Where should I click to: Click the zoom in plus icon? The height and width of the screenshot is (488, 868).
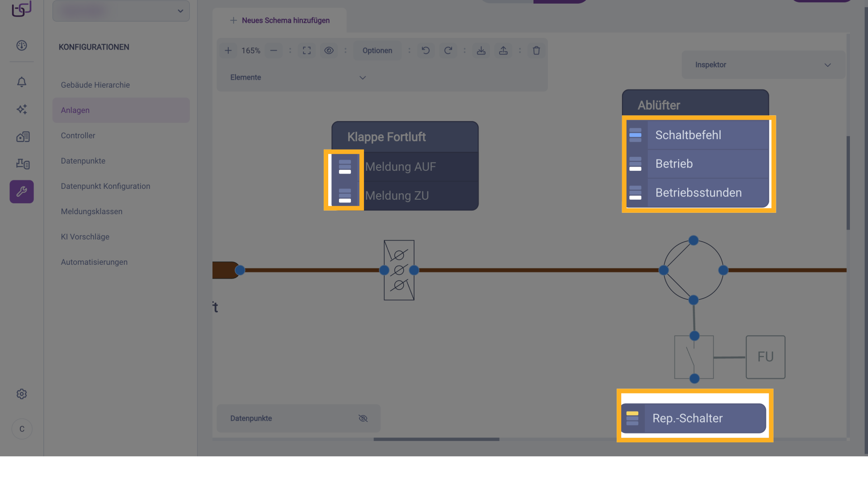228,51
